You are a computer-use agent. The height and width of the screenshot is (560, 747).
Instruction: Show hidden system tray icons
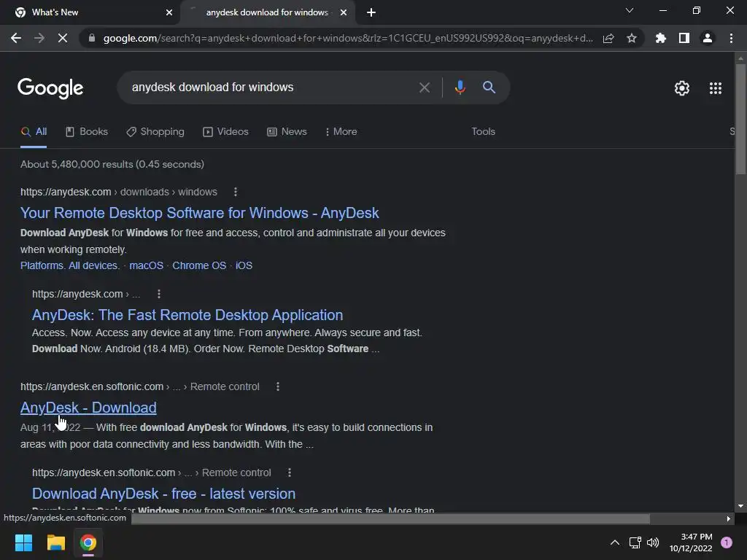click(x=615, y=542)
